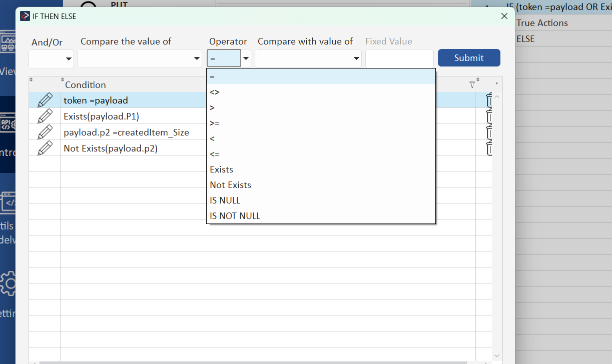Image resolution: width=612 pixels, height=364 pixels.
Task: Click pencil edit icon for 'token =payload' row
Action: tap(45, 100)
